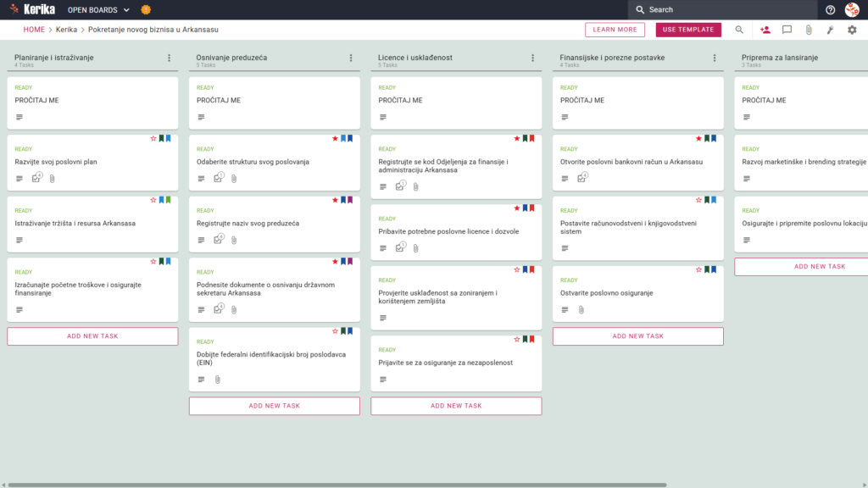Expand the OPEN BOARDS dropdown
Viewport: 868px width, 488px height.
[98, 10]
